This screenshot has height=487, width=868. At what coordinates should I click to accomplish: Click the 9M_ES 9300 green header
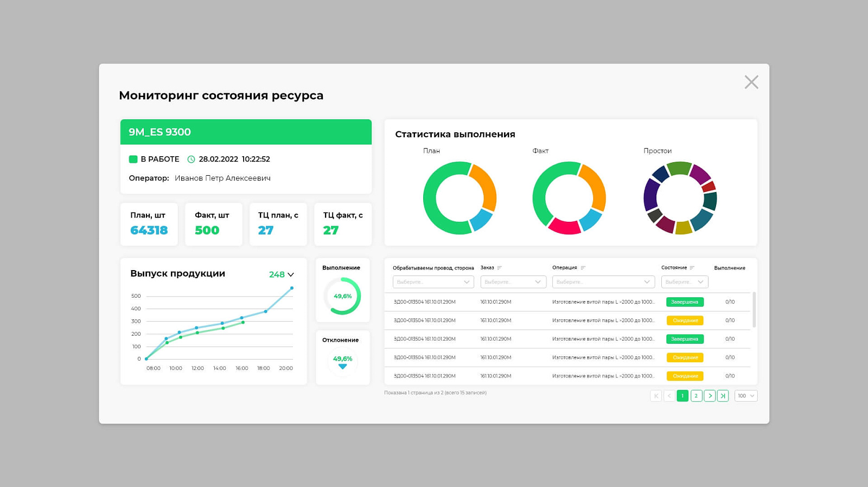(x=246, y=132)
